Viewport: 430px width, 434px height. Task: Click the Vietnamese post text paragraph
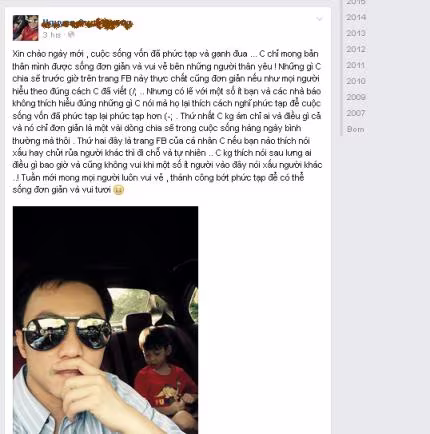tap(167, 122)
